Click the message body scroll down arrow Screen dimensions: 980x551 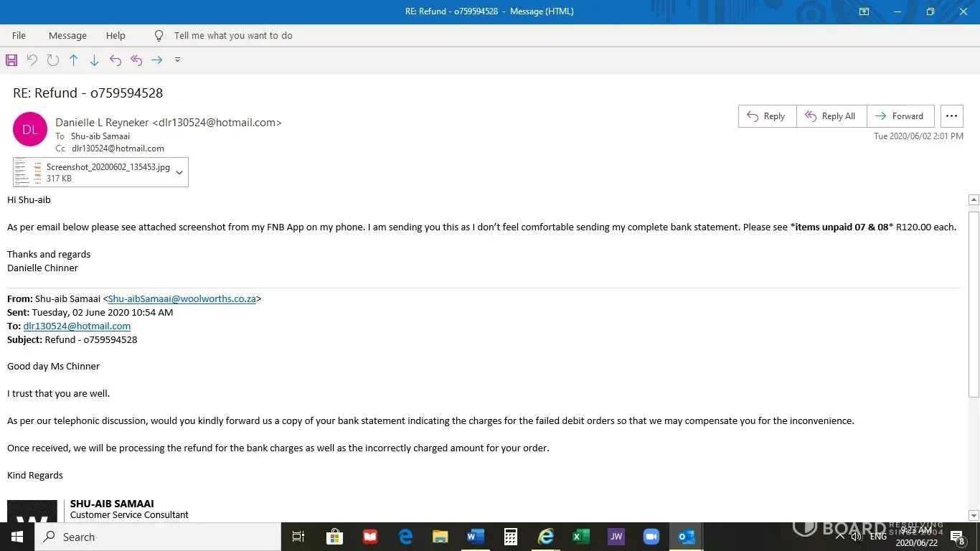974,515
